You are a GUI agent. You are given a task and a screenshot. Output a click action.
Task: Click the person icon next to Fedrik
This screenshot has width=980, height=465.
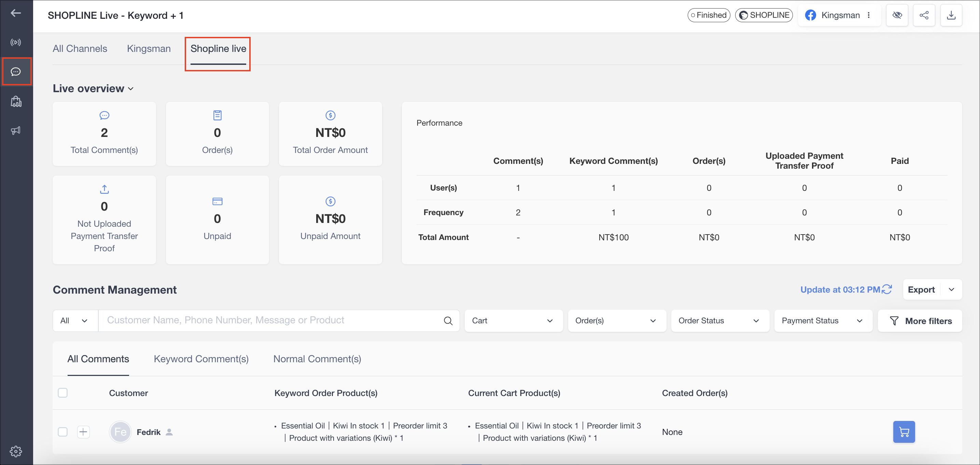coord(169,432)
